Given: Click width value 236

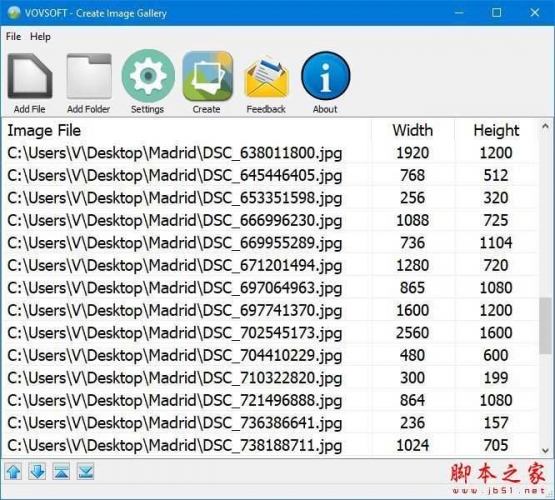Looking at the screenshot, I should click(x=413, y=423).
